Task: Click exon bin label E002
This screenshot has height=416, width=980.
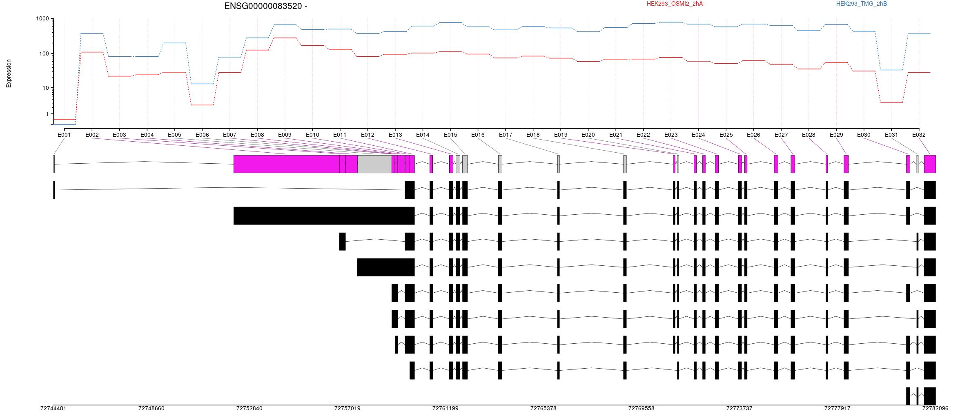Action: pos(92,135)
